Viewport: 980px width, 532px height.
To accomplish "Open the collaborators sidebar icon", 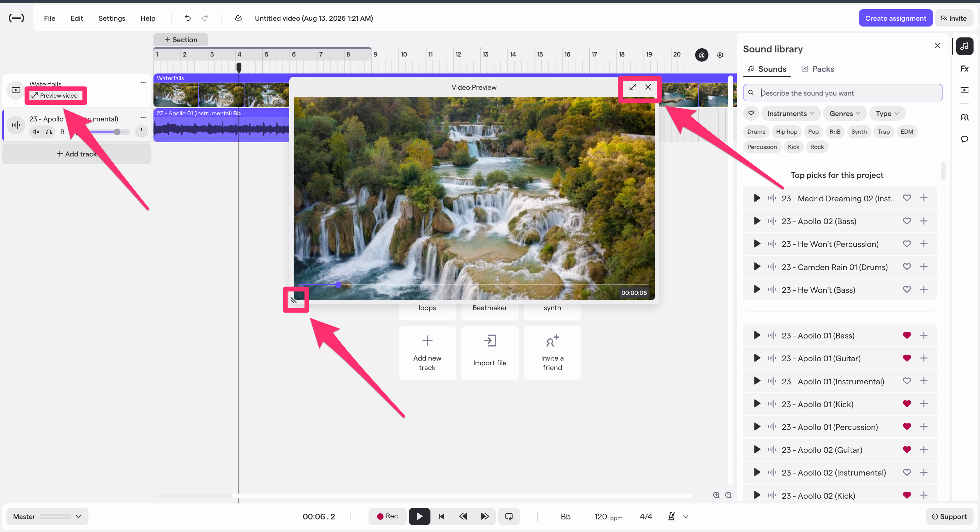I will pyautogui.click(x=964, y=117).
